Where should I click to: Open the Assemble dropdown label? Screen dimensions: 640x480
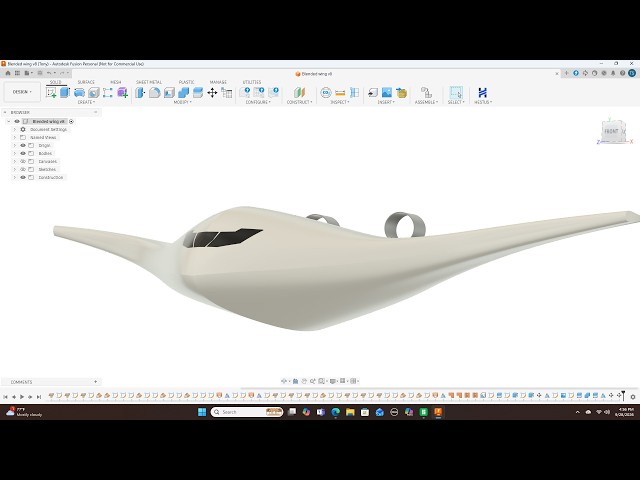point(426,102)
